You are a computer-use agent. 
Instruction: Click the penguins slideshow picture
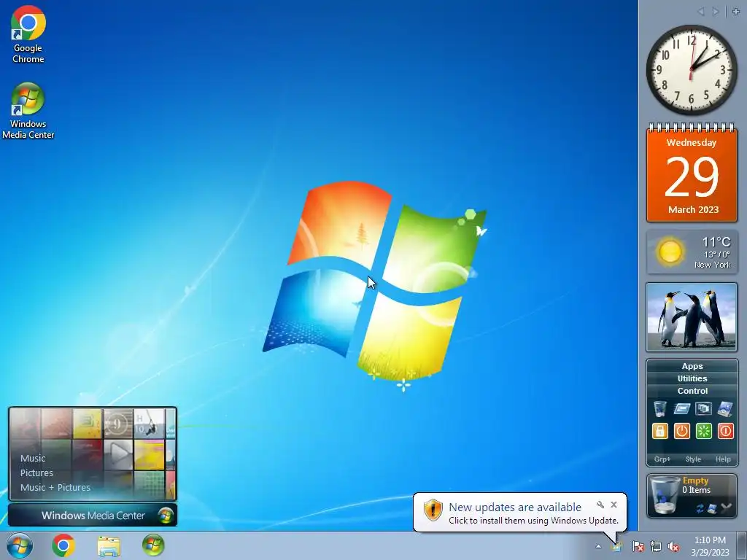(692, 316)
